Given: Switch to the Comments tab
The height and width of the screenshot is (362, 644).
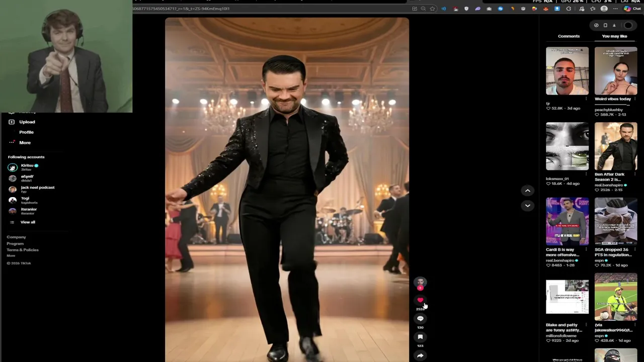Looking at the screenshot, I should coord(569,36).
